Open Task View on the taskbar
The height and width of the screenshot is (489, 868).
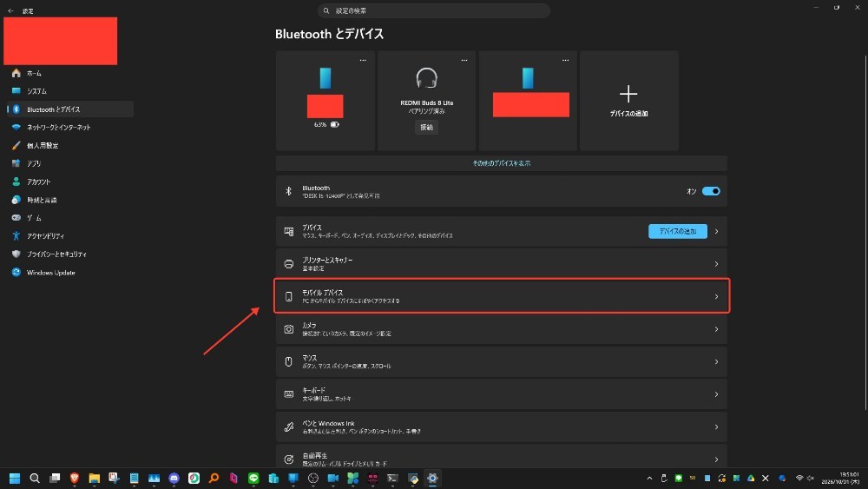click(x=54, y=479)
